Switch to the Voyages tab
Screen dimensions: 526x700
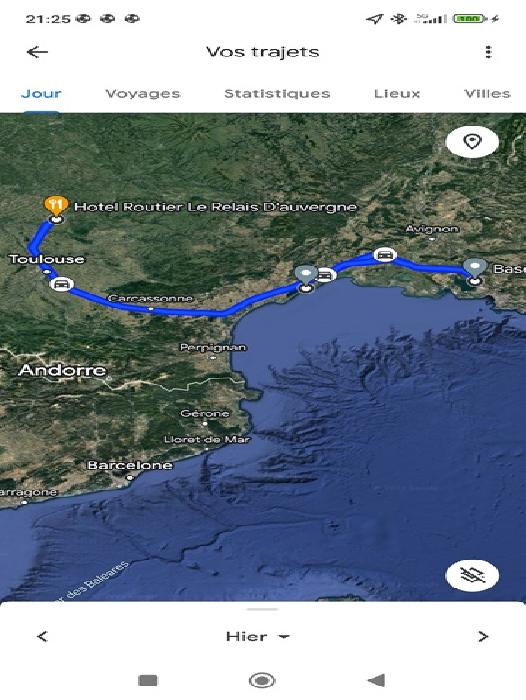[143, 93]
